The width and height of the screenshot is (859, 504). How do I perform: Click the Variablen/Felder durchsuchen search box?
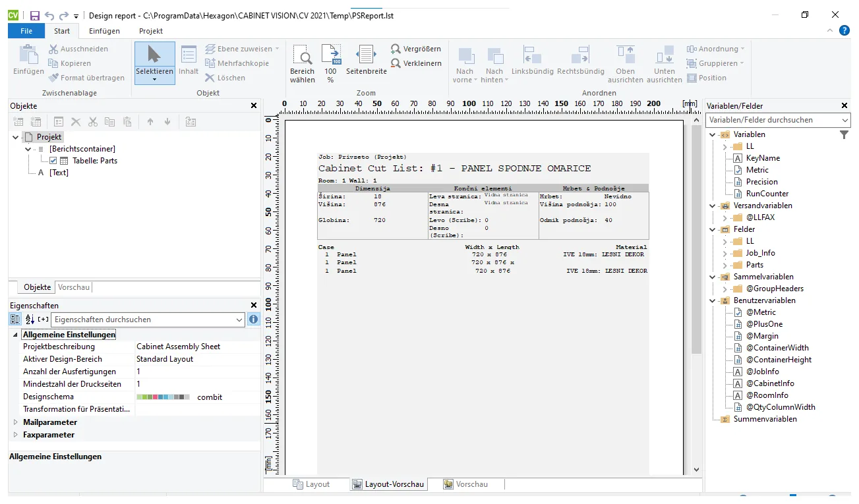pyautogui.click(x=778, y=120)
